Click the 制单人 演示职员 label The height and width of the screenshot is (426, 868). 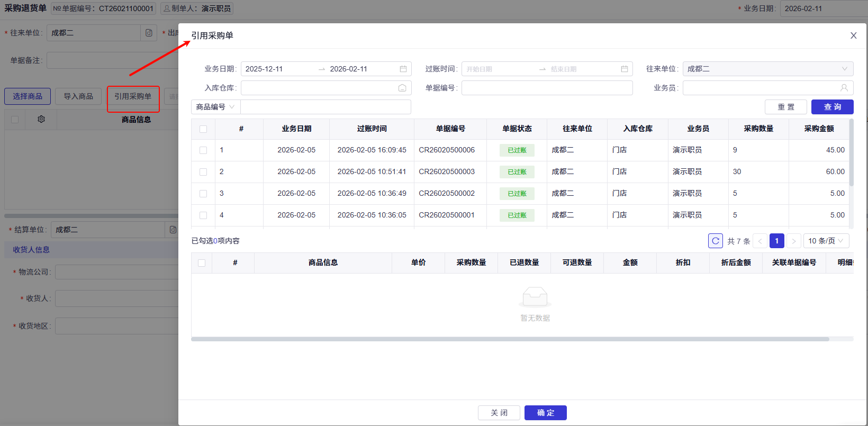click(197, 8)
